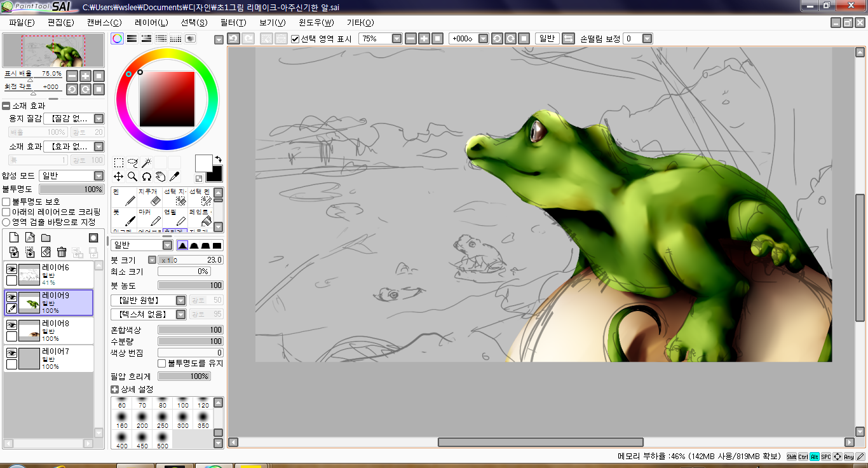Pick the 100 brush size preset
Viewport: 868px width, 468px height.
point(183,402)
